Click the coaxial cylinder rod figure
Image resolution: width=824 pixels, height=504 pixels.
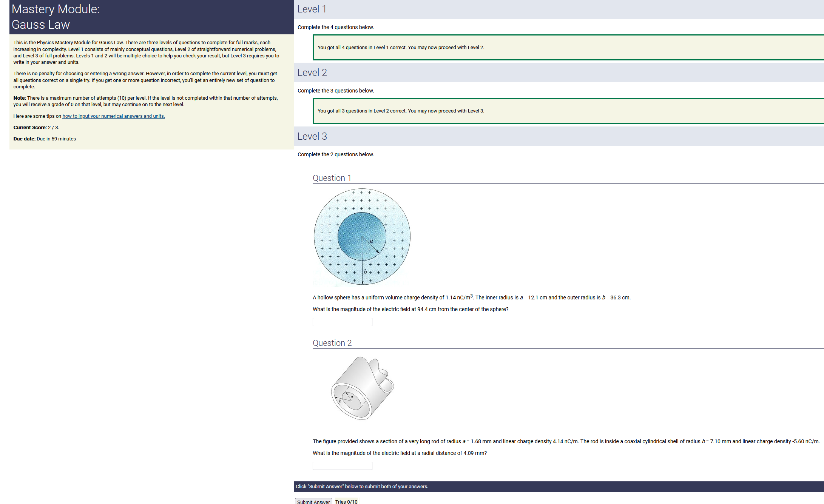click(x=362, y=388)
